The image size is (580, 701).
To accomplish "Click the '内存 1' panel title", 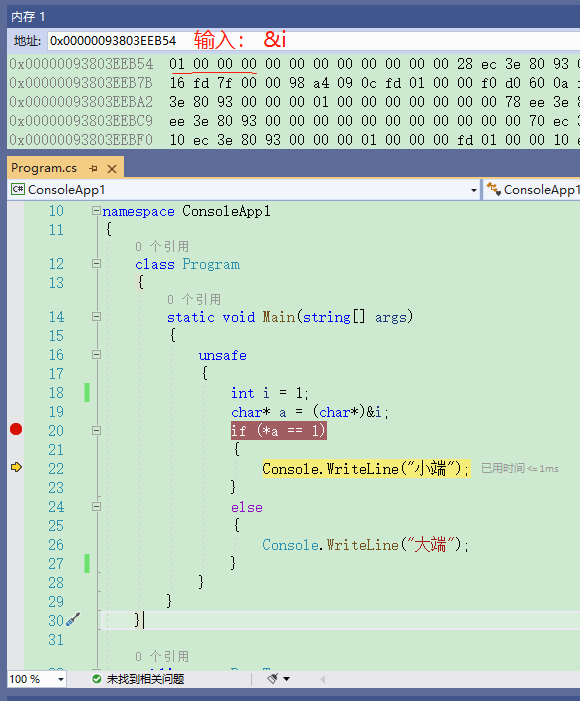I will 28,17.
